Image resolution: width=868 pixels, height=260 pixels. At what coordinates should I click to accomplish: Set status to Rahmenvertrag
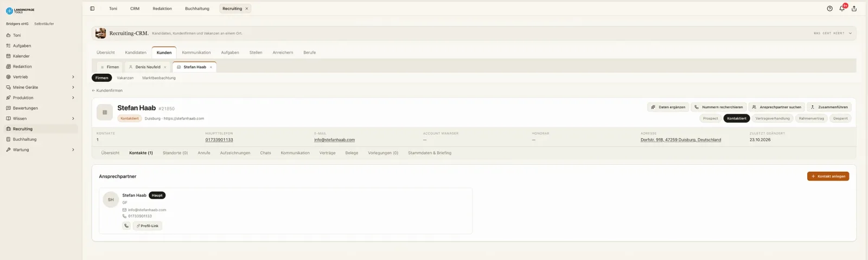[x=811, y=119]
